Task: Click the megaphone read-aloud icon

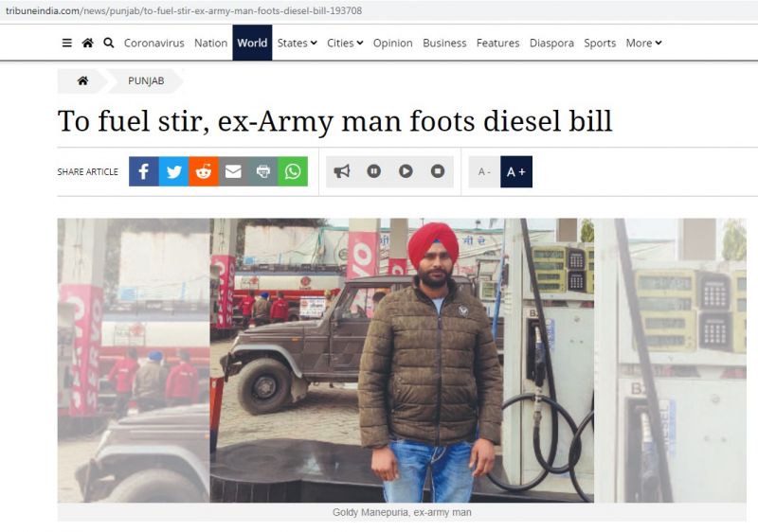Action: 342,171
